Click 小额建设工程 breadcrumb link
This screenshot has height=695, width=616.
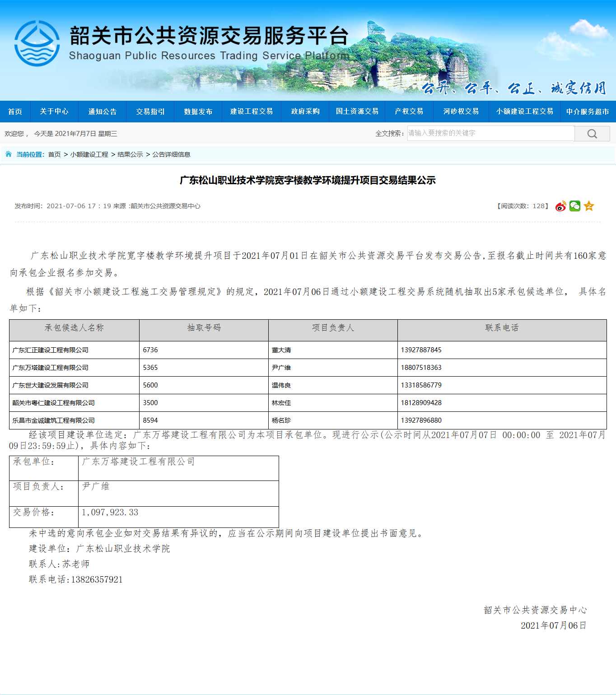point(89,154)
